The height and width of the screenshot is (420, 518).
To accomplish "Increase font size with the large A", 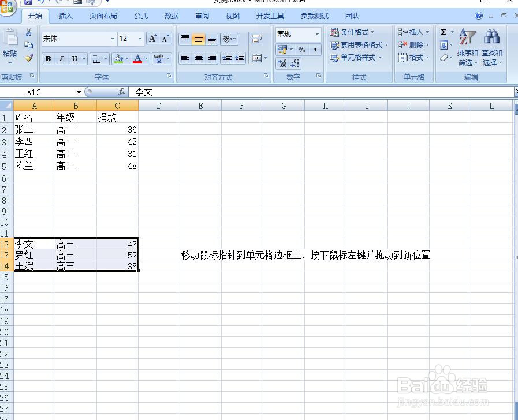I will (152, 39).
